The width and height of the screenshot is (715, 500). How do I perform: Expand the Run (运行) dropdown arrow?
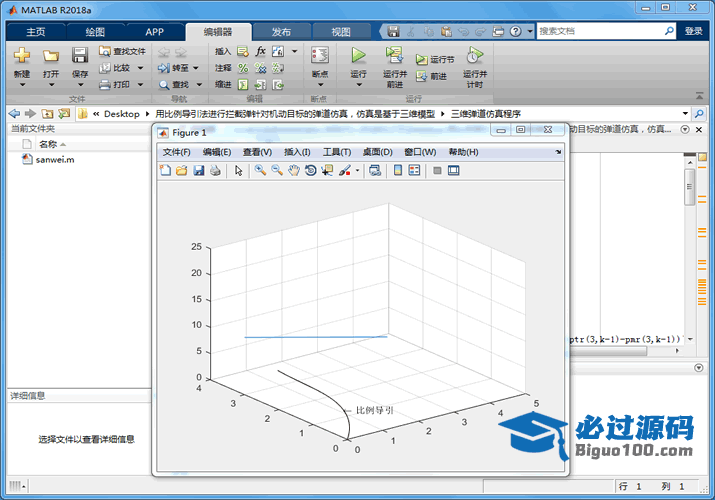coord(358,85)
